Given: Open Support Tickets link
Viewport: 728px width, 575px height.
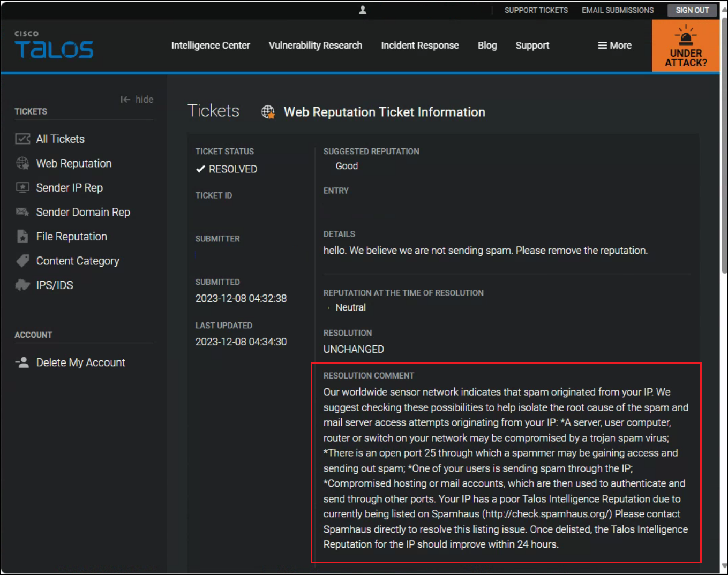Looking at the screenshot, I should click(x=536, y=10).
